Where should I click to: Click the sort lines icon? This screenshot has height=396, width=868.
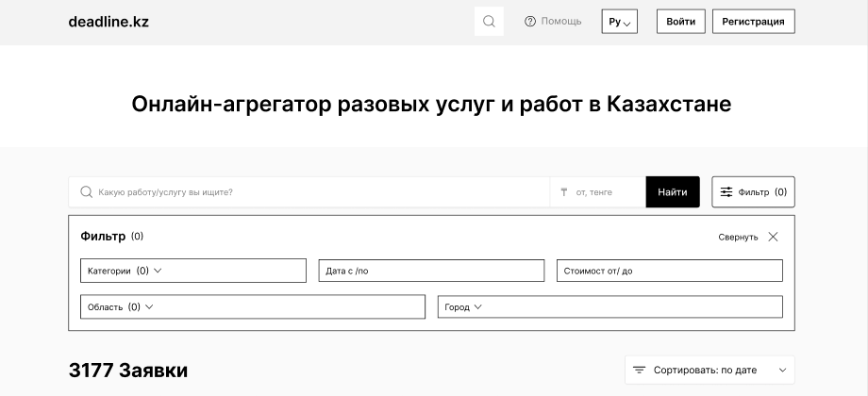639,371
